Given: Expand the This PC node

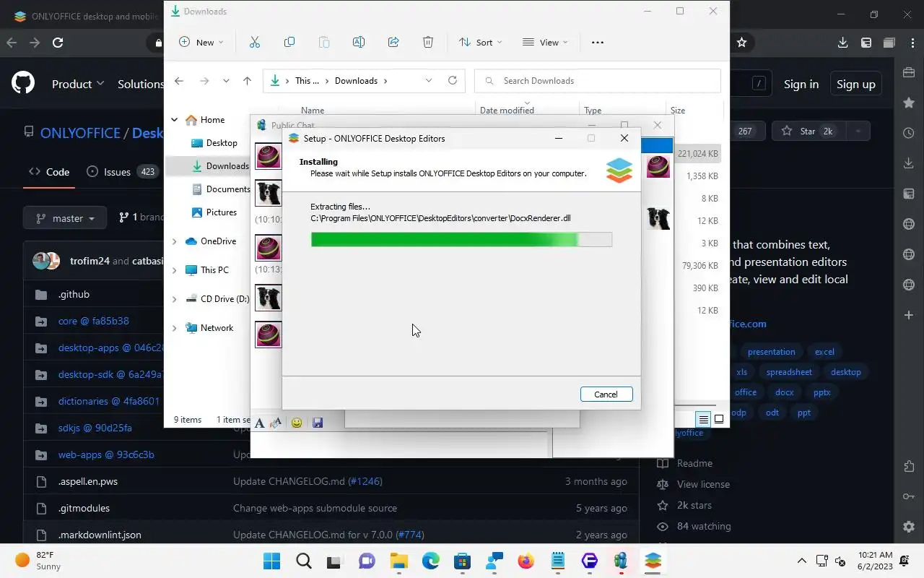Looking at the screenshot, I should [x=175, y=270].
